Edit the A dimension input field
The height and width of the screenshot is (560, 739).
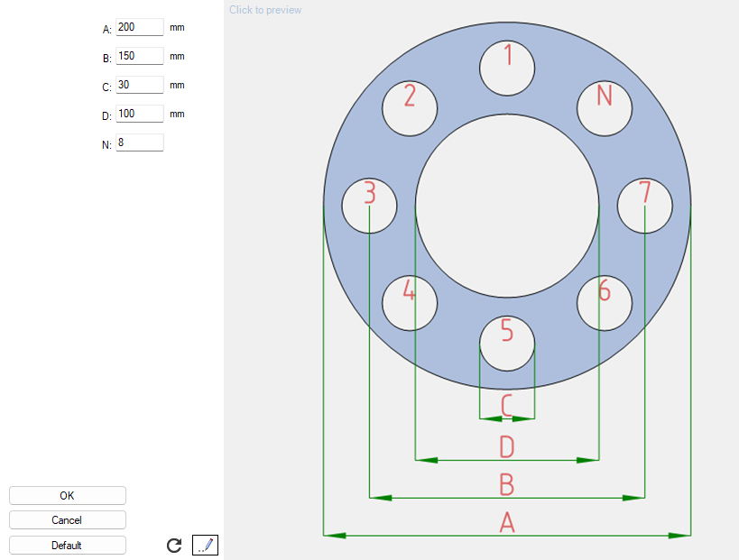139,27
